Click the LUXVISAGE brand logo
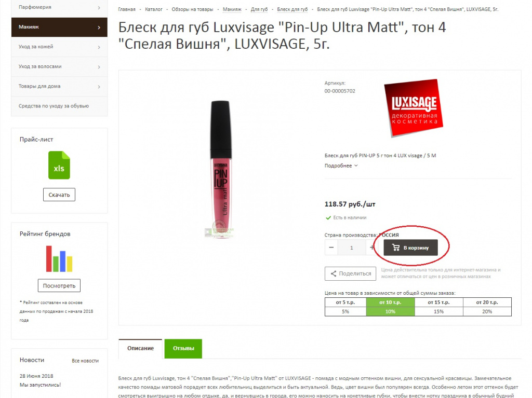Viewport: 532px width, 398px height. (x=413, y=108)
